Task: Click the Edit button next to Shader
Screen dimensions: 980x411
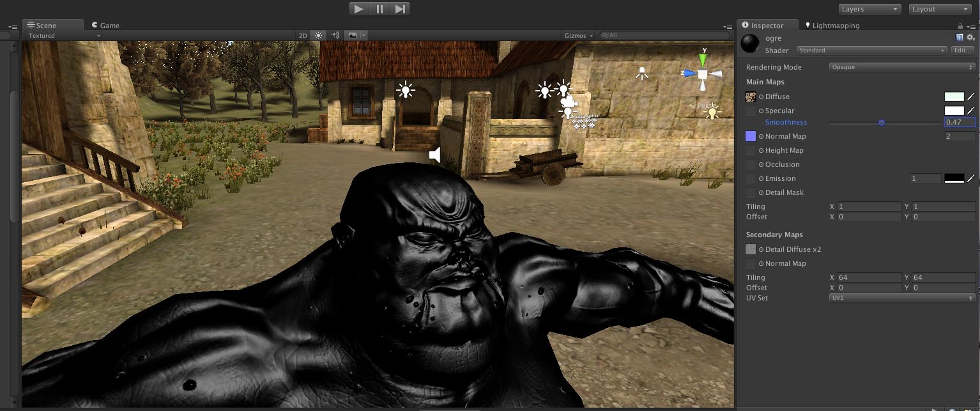Action: click(x=962, y=50)
